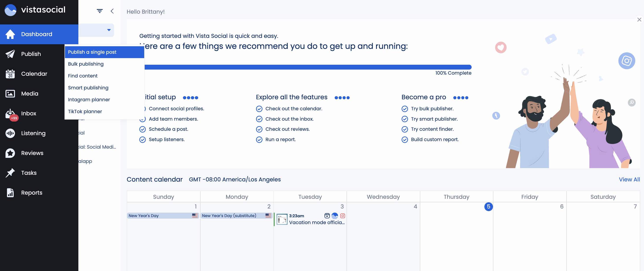Viewport: 644px width, 271px height.
Task: Click the Publish paper plane icon
Action: [10, 54]
